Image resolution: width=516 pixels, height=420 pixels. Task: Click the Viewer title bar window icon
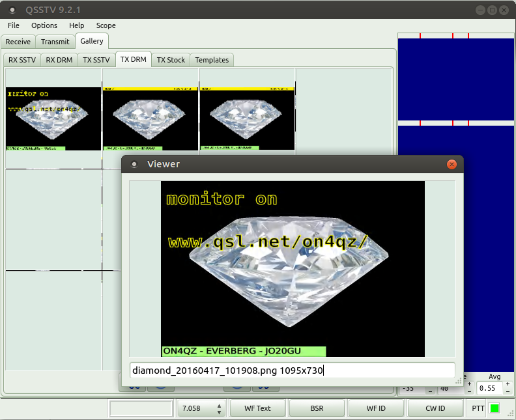click(134, 164)
